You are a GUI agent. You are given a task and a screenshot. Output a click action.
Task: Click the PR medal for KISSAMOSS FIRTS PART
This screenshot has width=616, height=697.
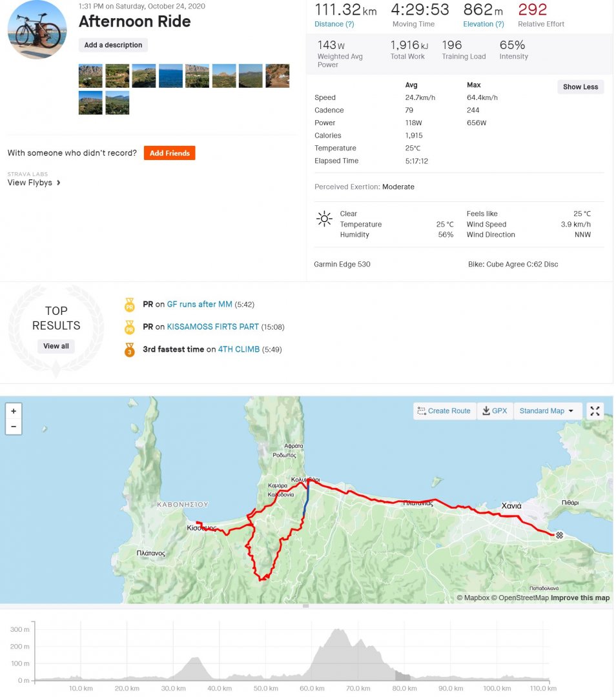click(129, 327)
